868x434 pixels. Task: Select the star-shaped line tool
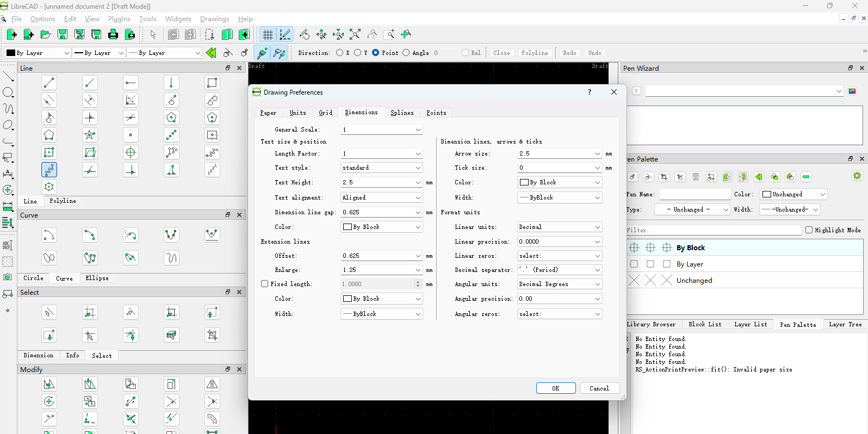tap(90, 135)
